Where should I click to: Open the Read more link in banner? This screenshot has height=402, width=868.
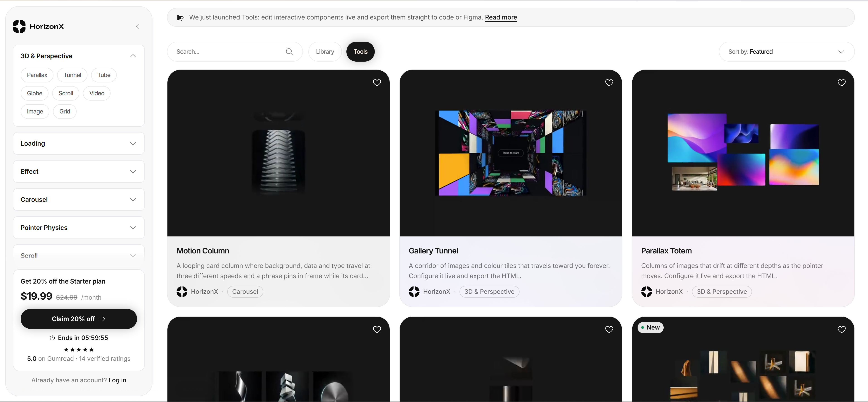tap(501, 17)
